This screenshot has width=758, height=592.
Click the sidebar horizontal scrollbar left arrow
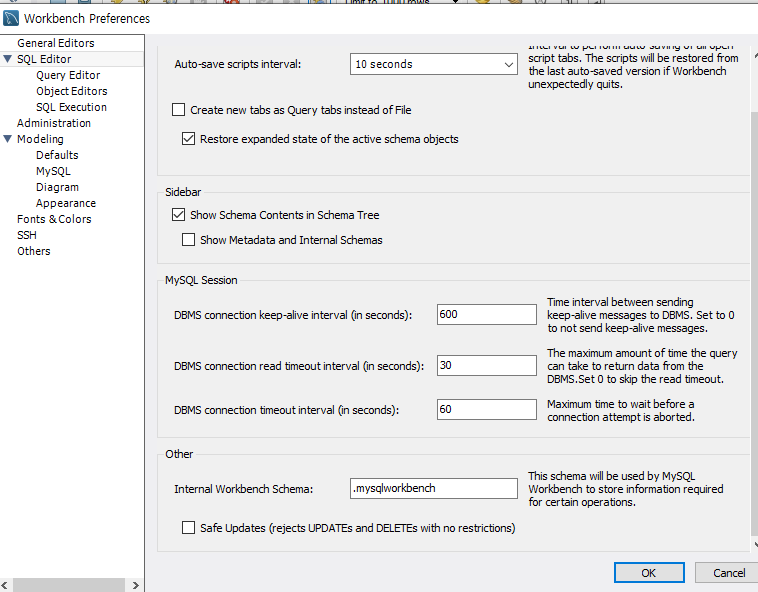point(5,585)
